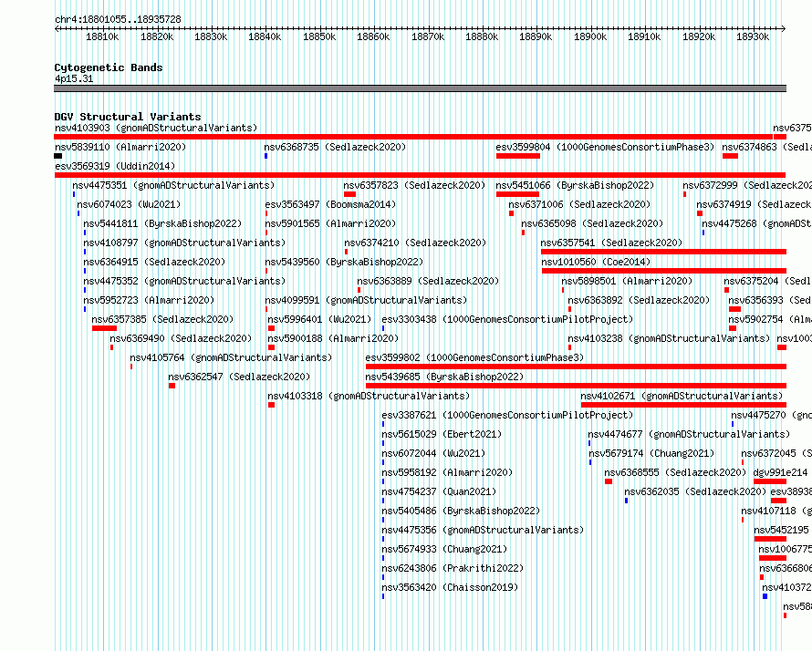The width and height of the screenshot is (812, 651).
Task: Open nsv6369490 (Sedlazeck2020) variant
Action: [x=181, y=338]
